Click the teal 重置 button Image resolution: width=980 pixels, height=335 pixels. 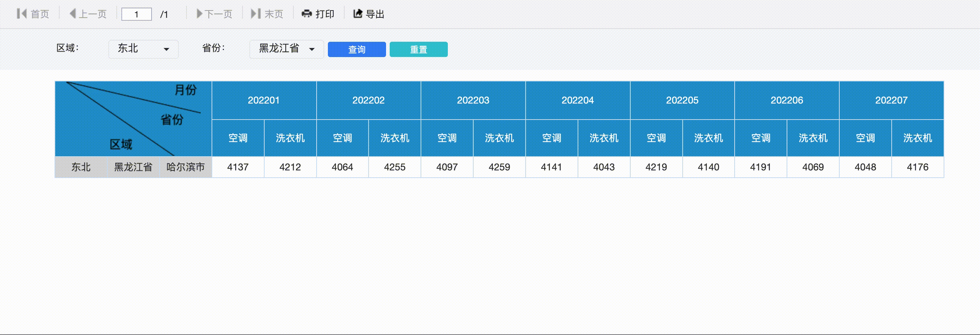pos(418,49)
